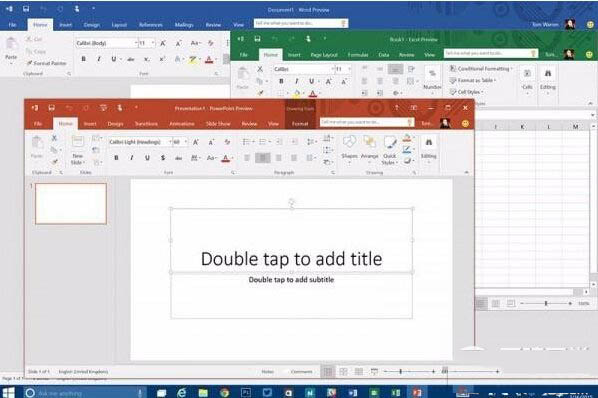The image size is (598, 398).
Task: Click the subtitle placeholder text
Action: pyautogui.click(x=291, y=279)
